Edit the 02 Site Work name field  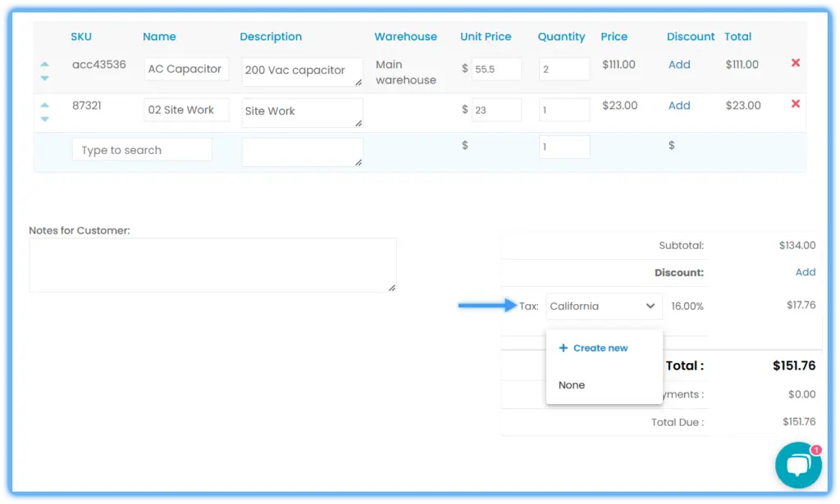(x=186, y=110)
